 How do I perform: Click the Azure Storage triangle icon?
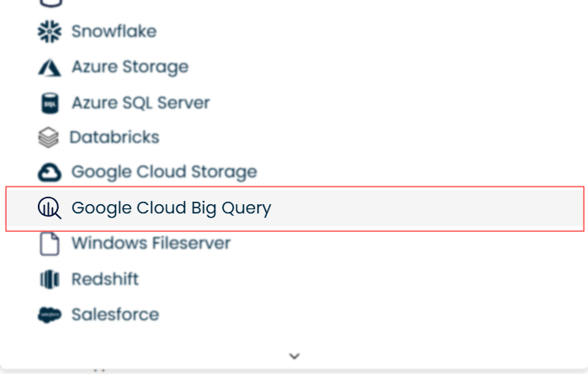(50, 67)
